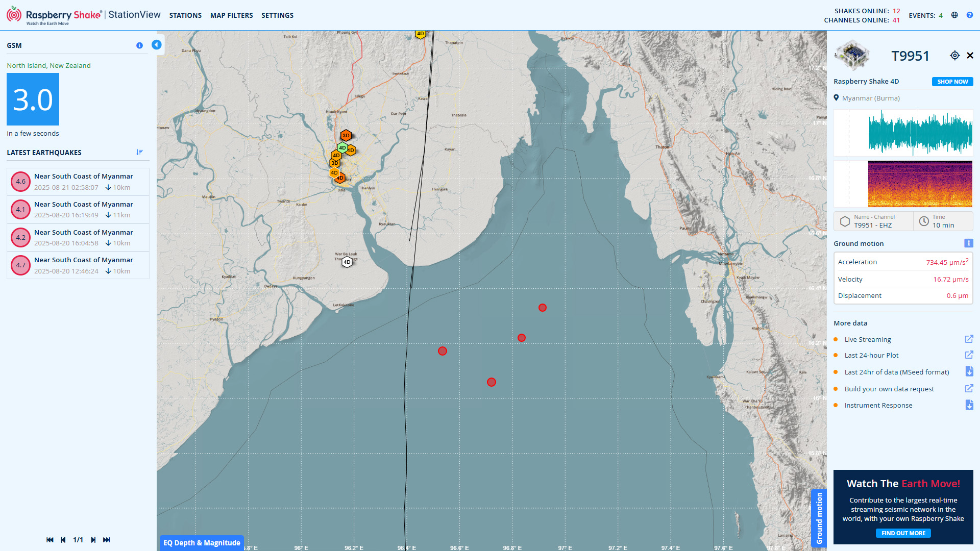Click the T9951 station thumbnail image
Screen dimensions: 980x551
coord(852,55)
